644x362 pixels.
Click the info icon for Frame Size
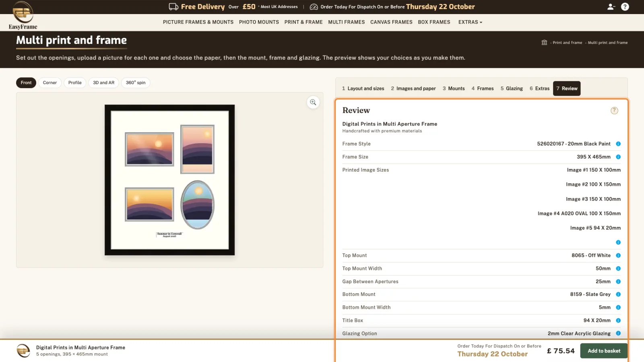coord(618,157)
